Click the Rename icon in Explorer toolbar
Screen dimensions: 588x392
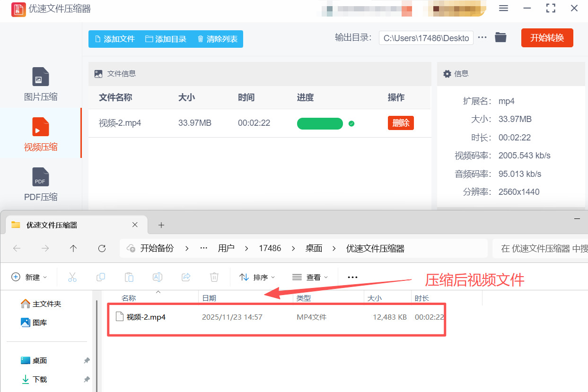157,277
